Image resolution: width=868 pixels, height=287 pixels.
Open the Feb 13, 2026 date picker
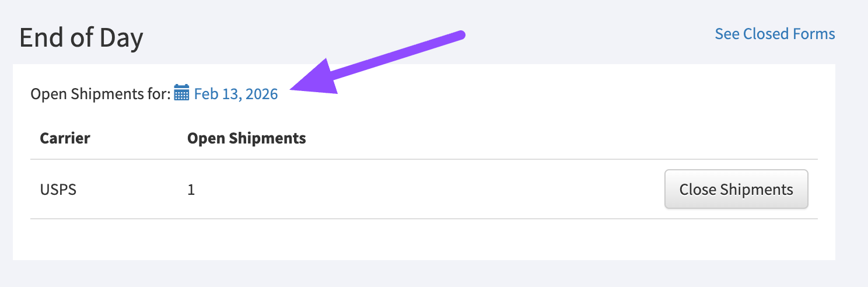[236, 94]
